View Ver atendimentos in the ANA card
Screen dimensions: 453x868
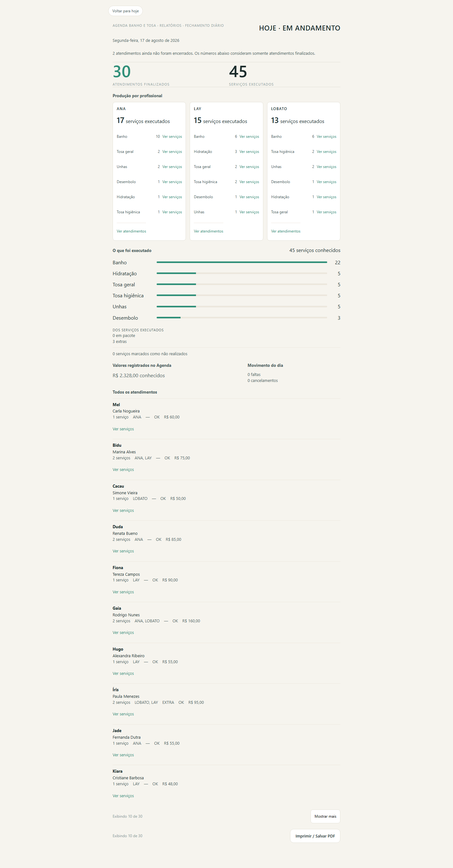click(x=131, y=231)
